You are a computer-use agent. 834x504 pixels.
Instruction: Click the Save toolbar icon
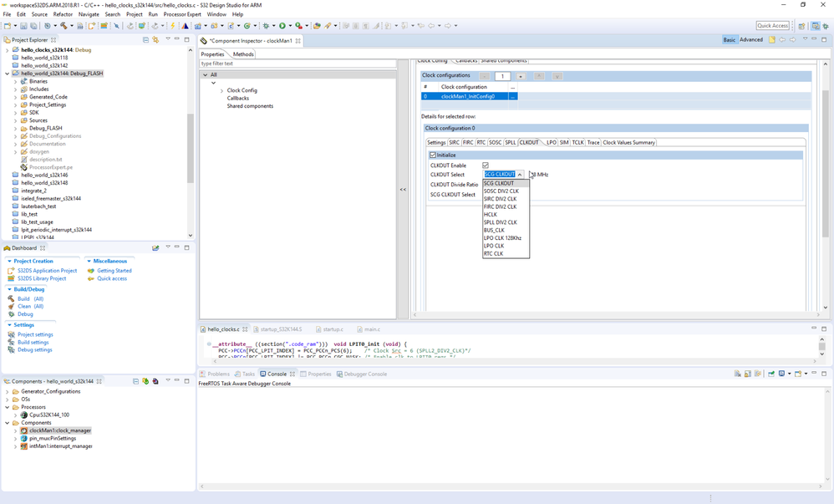click(x=23, y=26)
